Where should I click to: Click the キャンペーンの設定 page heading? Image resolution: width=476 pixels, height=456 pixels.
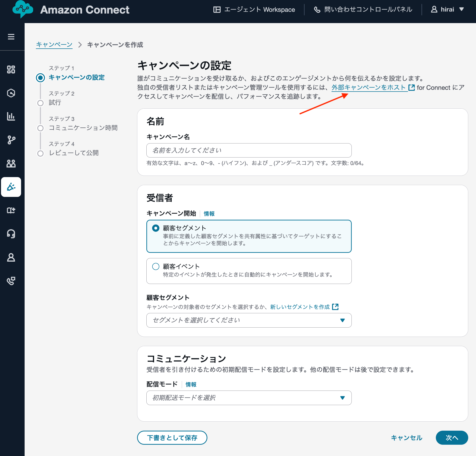pos(184,65)
